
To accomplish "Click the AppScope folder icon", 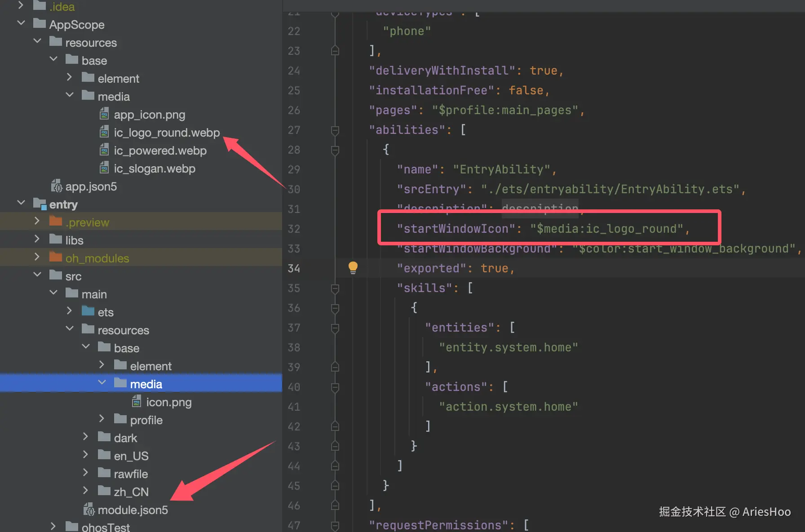I will 40,23.
